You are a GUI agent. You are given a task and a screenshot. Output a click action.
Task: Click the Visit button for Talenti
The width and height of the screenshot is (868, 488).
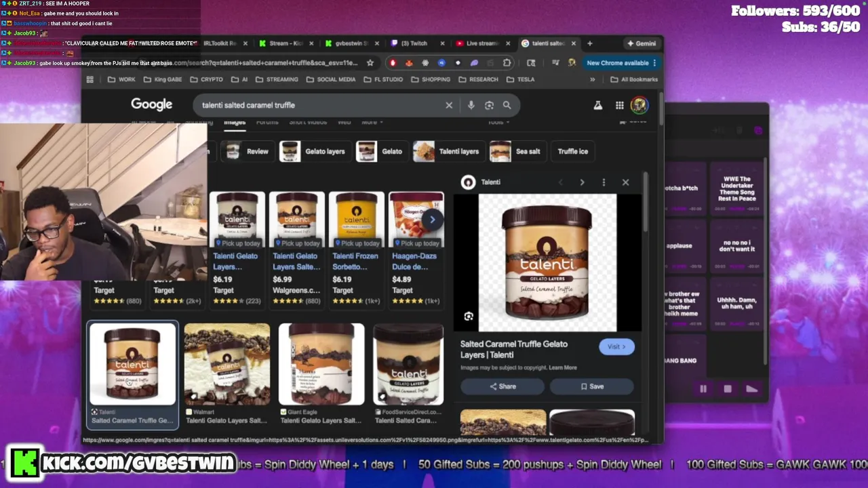[x=616, y=346]
